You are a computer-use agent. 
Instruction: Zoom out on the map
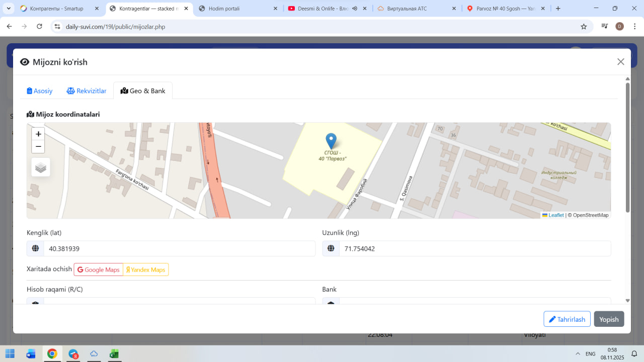38,147
